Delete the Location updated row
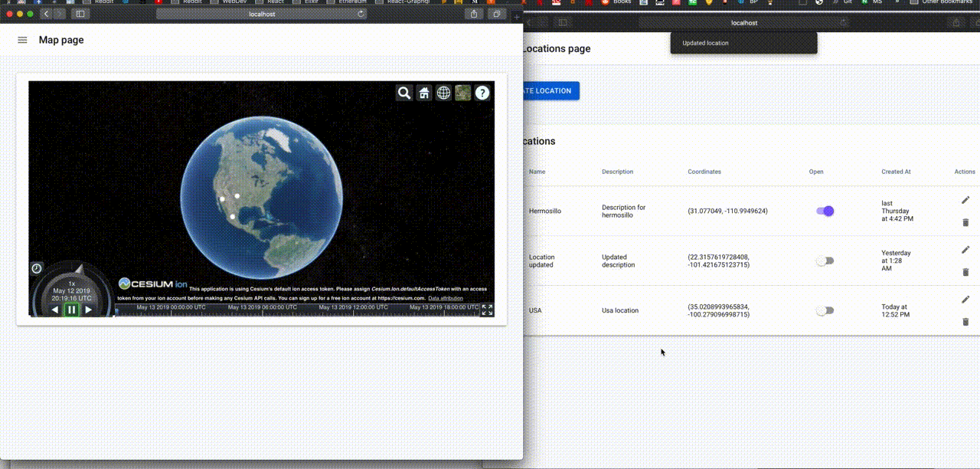 click(965, 272)
